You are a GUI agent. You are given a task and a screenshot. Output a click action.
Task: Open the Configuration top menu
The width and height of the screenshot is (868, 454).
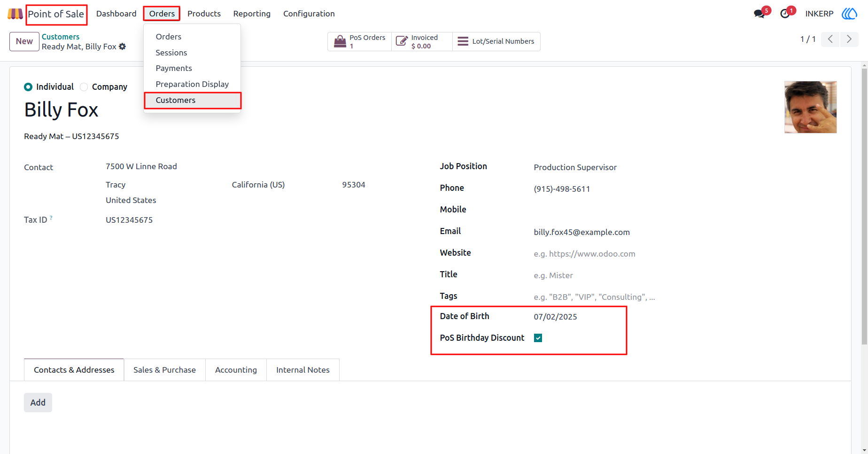click(x=309, y=14)
